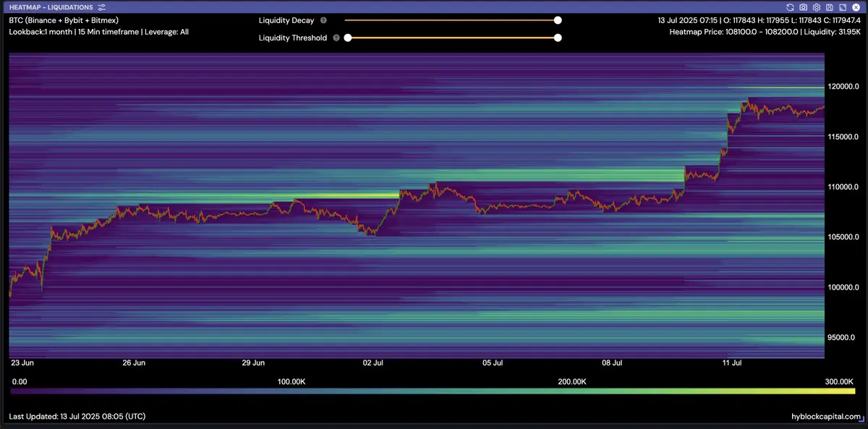Refresh the liquidations heatmap
This screenshot has width=868, height=429.
click(x=790, y=7)
